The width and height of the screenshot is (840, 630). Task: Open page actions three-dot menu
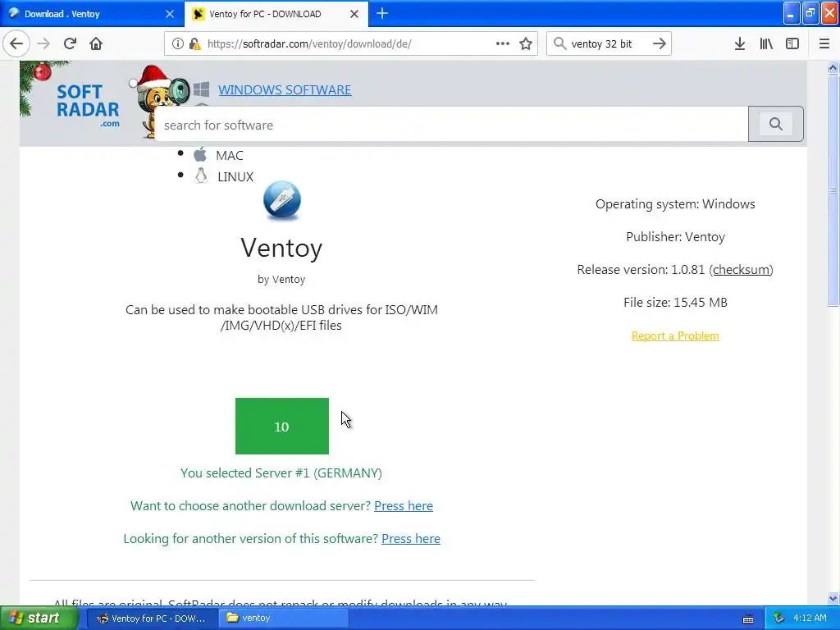point(503,43)
